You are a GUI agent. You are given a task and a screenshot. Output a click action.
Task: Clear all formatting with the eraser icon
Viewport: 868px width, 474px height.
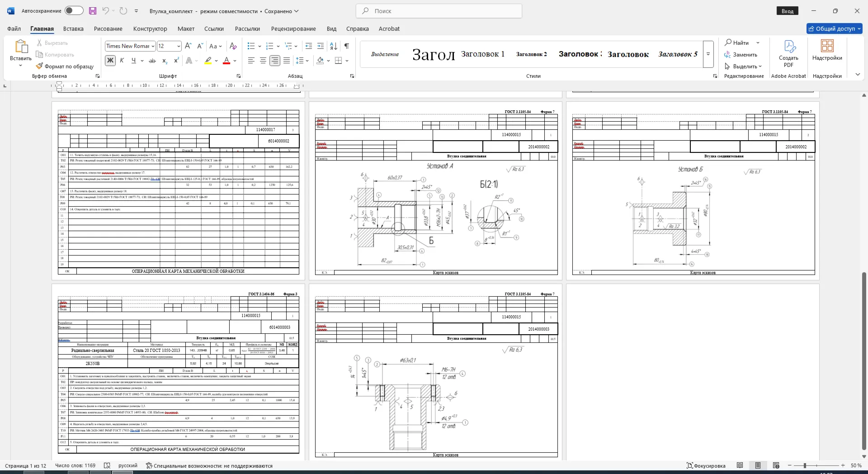pos(233,46)
